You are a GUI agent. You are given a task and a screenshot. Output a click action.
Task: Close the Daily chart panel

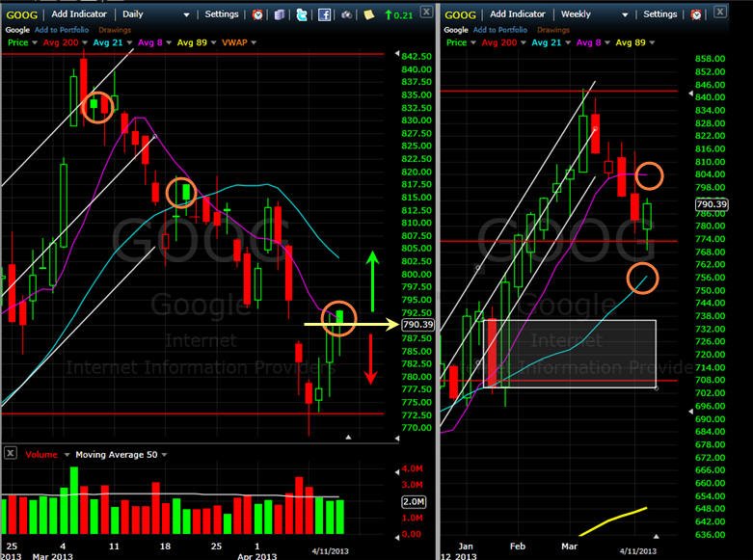coord(426,12)
